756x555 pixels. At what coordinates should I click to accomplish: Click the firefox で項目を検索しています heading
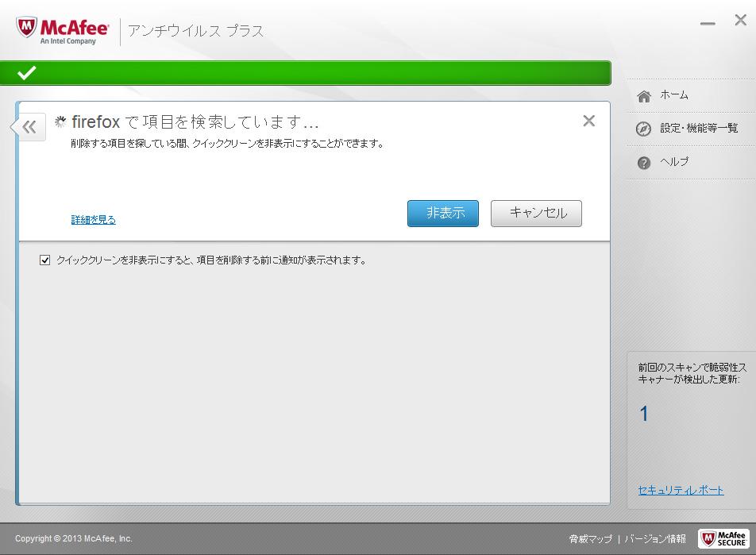pyautogui.click(x=195, y=122)
